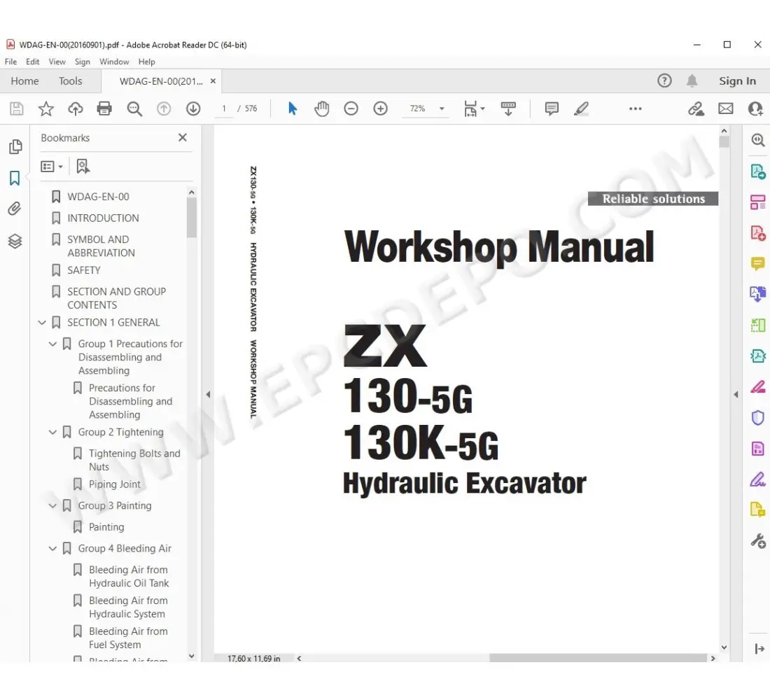The width and height of the screenshot is (770, 700).
Task: Switch to the Tools tab
Action: [x=70, y=81]
